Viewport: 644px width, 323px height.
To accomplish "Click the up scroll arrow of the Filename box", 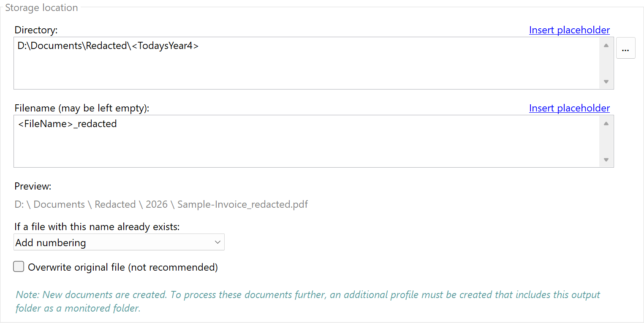I will [606, 123].
